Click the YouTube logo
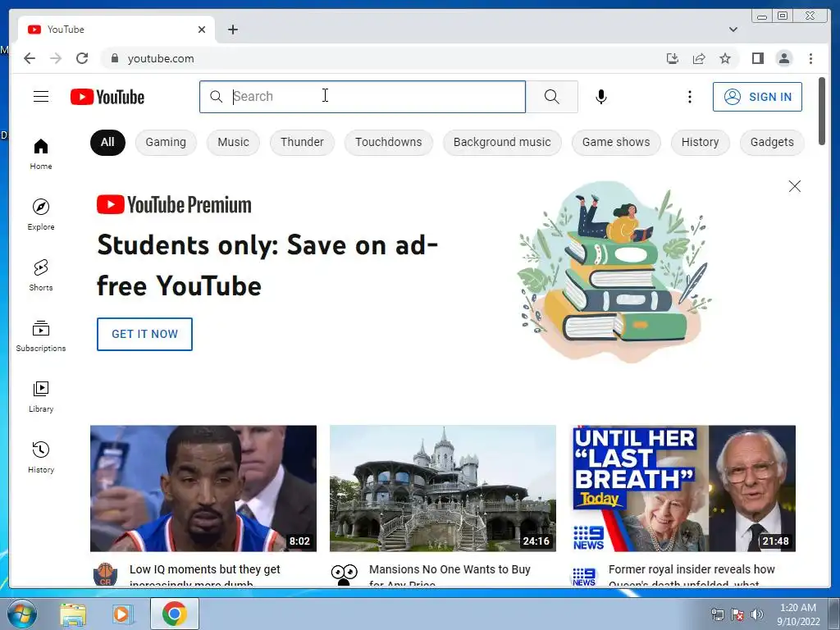The image size is (840, 630). point(107,97)
